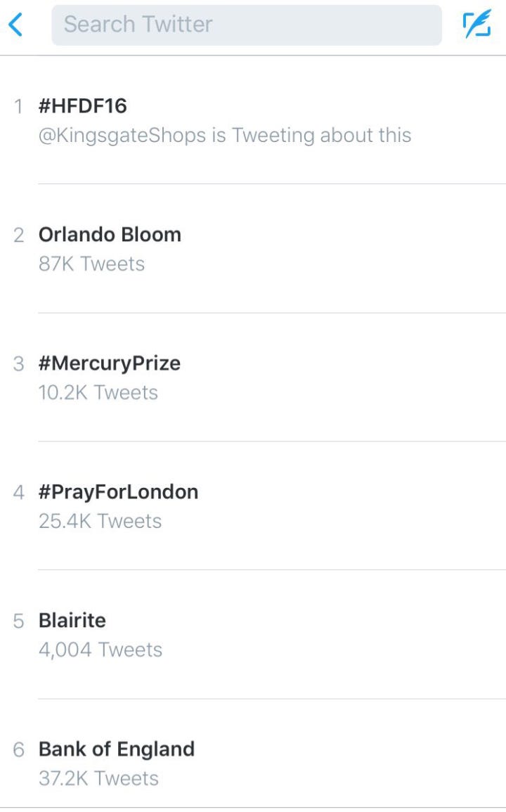Tap the 10.2K Tweets subtitle

coord(98,392)
